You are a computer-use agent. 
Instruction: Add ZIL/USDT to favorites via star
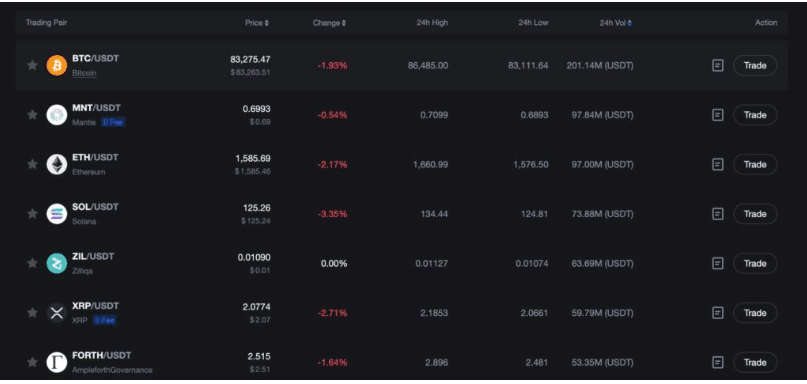(x=32, y=263)
